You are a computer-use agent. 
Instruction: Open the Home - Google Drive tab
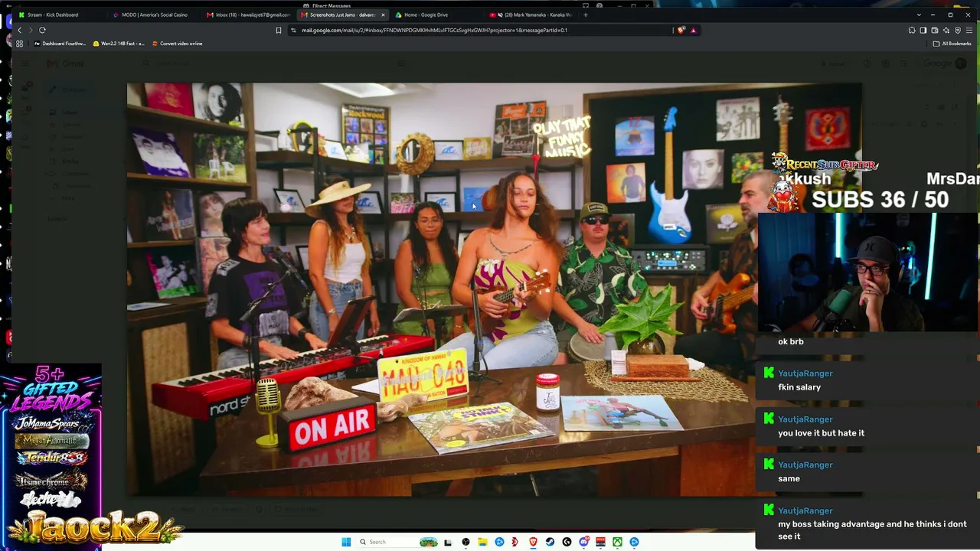click(436, 15)
